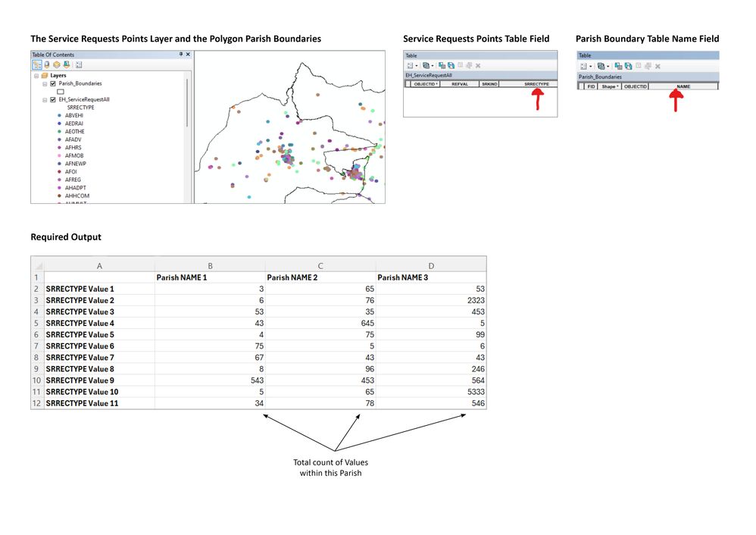This screenshot has width=756, height=535.
Task: Uncheck the Parish_Boundaries layer checkbox
Action: [53, 83]
